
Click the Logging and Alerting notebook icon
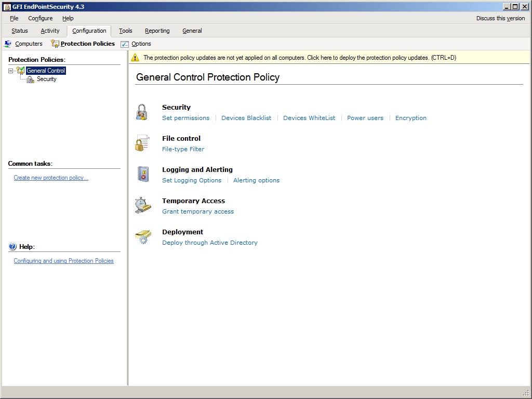pos(143,174)
